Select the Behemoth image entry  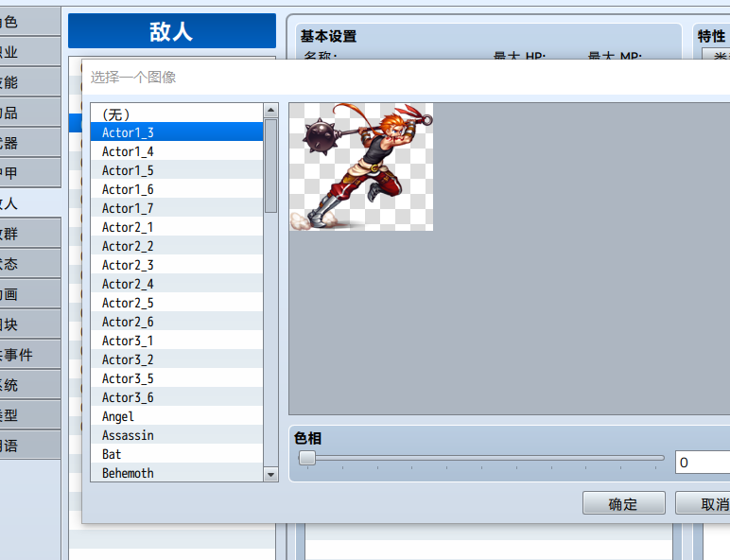pos(177,472)
